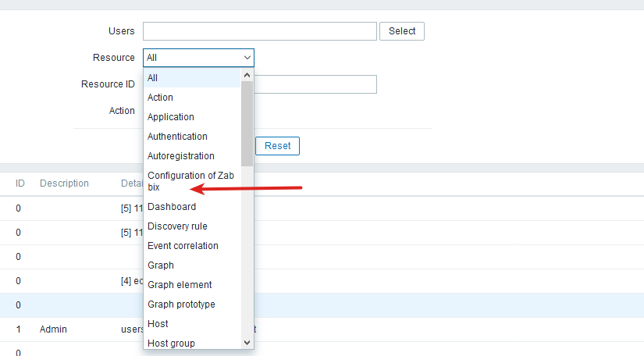Select Configuration of Zabbix option
This screenshot has width=644, height=356.
coord(192,181)
